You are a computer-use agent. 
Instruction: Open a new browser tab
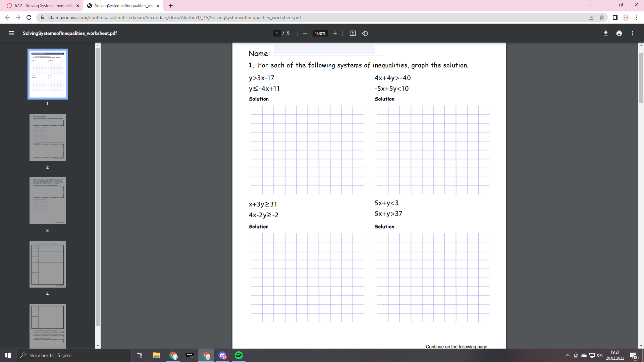pos(171,6)
